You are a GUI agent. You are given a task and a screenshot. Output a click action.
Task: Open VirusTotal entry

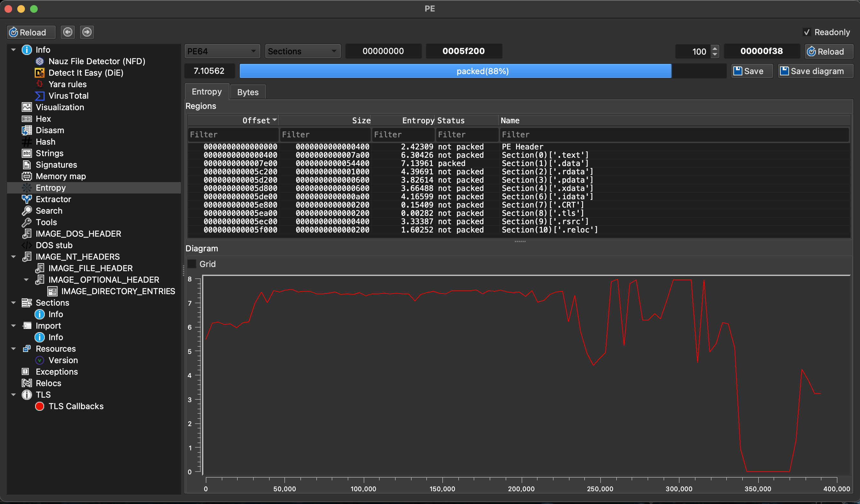tap(68, 96)
